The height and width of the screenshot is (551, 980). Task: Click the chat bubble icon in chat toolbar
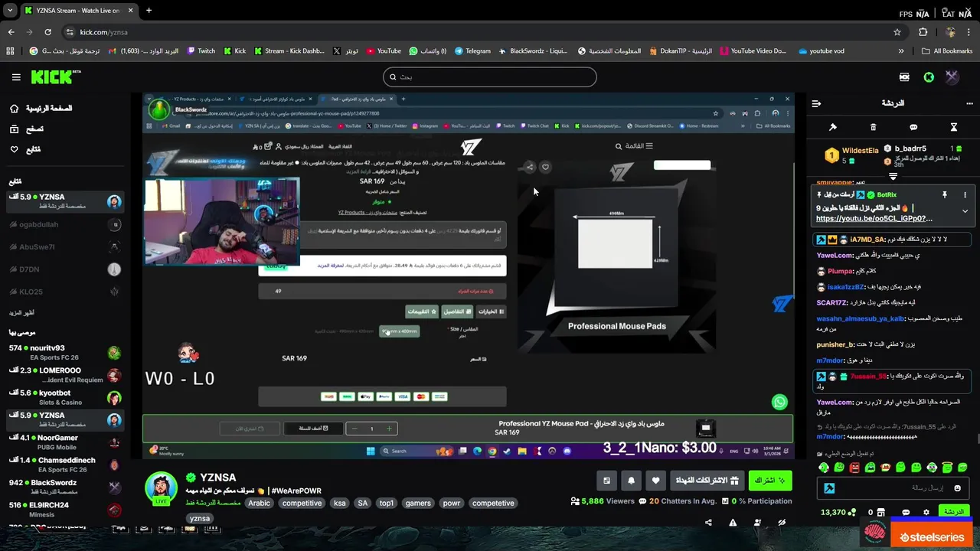click(x=913, y=127)
